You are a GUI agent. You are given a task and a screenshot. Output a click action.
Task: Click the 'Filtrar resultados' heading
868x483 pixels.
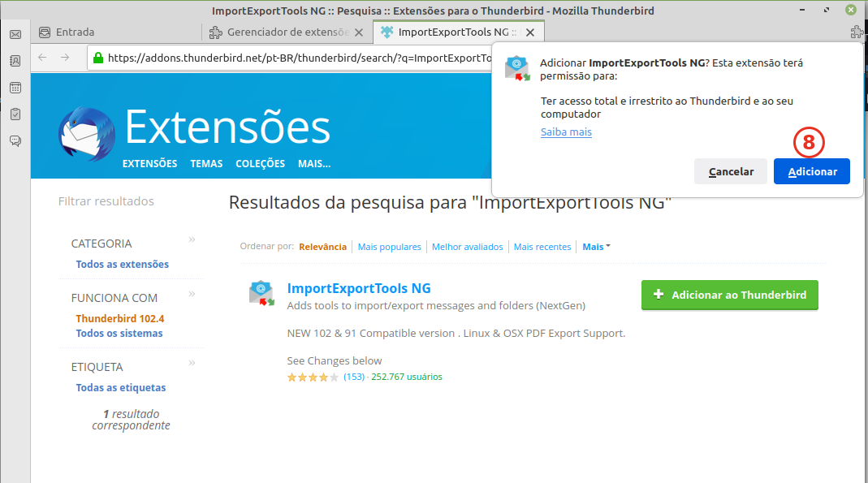pyautogui.click(x=106, y=201)
